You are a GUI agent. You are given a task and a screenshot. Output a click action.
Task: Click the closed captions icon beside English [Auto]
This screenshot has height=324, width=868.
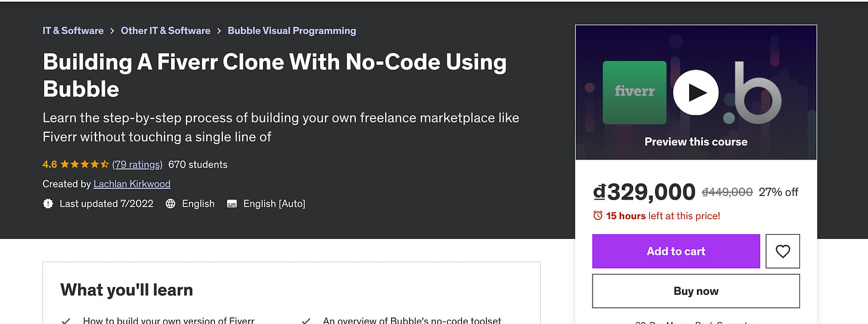tap(232, 204)
